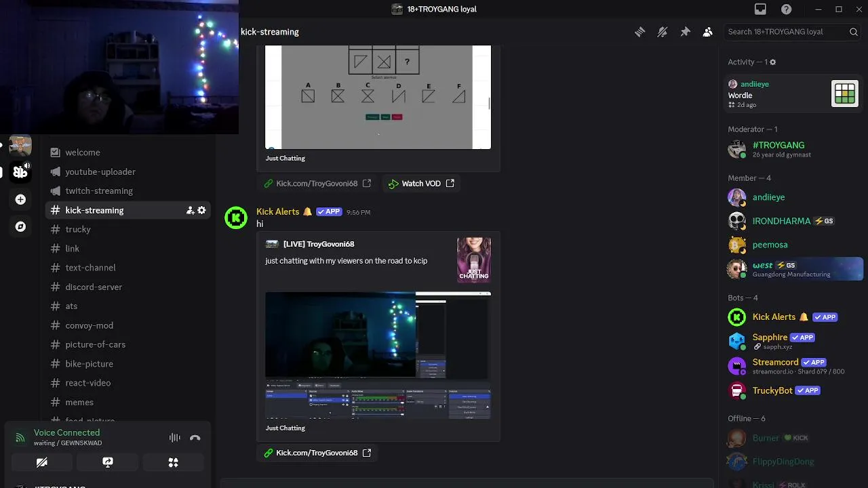Open the picture-of-cars channel
This screenshot has width=868, height=488.
(128, 344)
